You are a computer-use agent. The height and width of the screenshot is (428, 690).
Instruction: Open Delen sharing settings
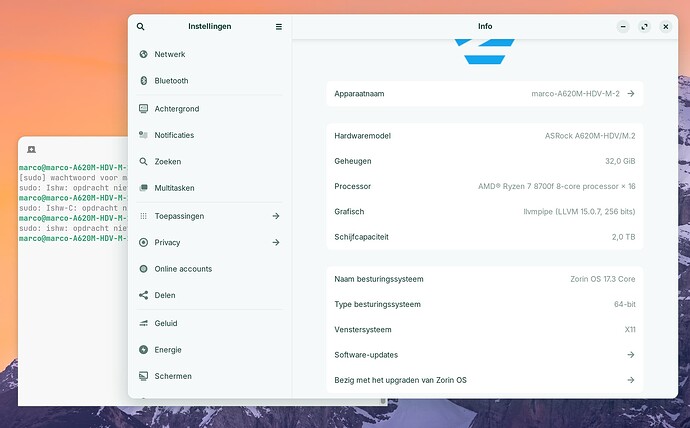(209, 295)
